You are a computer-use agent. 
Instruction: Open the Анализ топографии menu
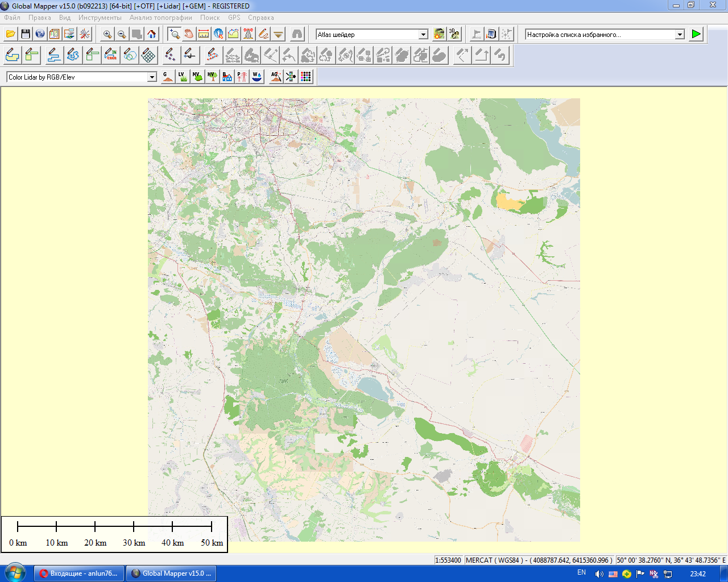160,18
